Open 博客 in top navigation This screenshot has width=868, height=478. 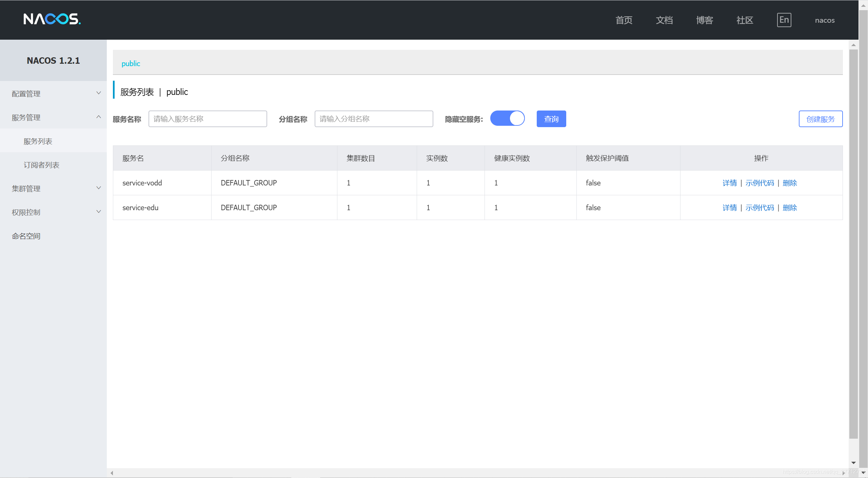(x=705, y=20)
